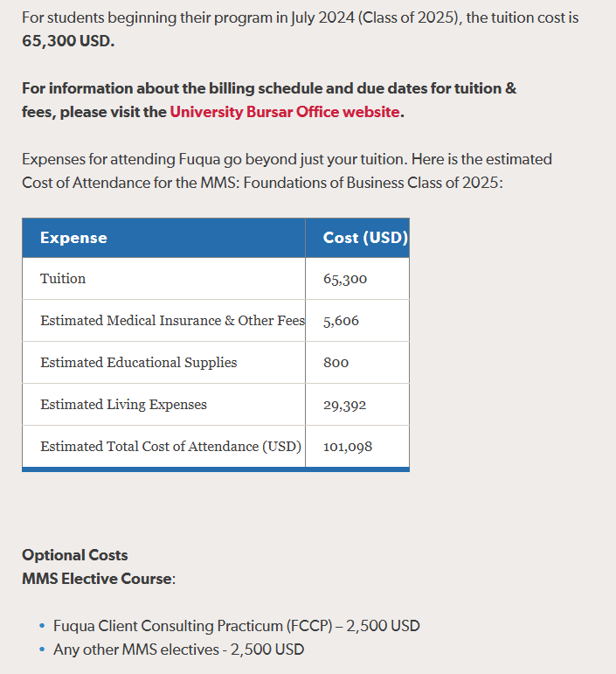Select the Fuqua Client Consulting Practicum bullet

(236, 626)
